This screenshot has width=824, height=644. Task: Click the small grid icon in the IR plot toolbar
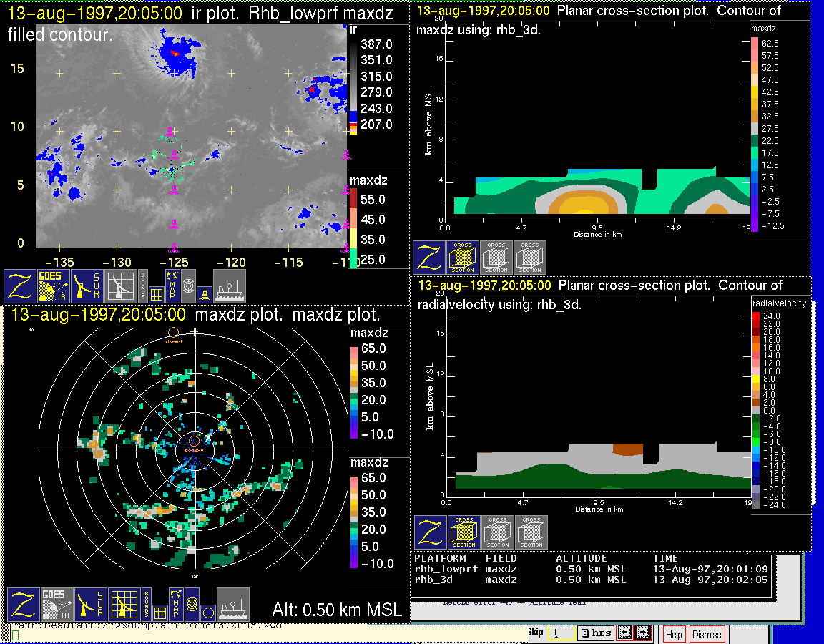(x=156, y=294)
